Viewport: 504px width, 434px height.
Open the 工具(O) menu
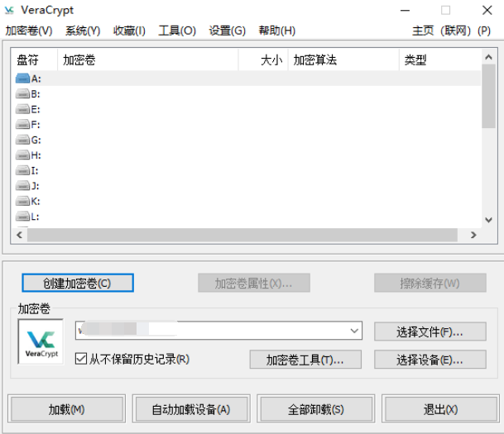[177, 31]
